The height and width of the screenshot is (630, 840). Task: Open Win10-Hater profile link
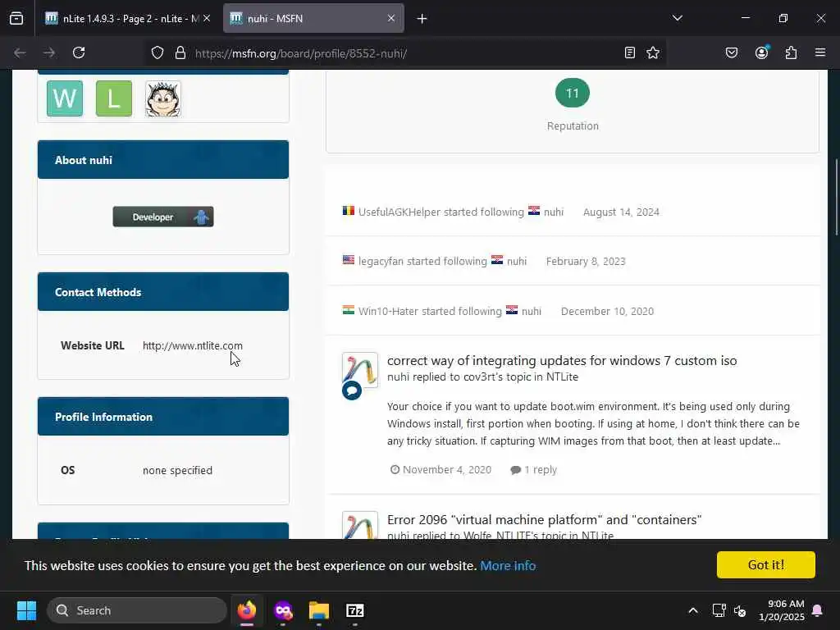(x=388, y=311)
